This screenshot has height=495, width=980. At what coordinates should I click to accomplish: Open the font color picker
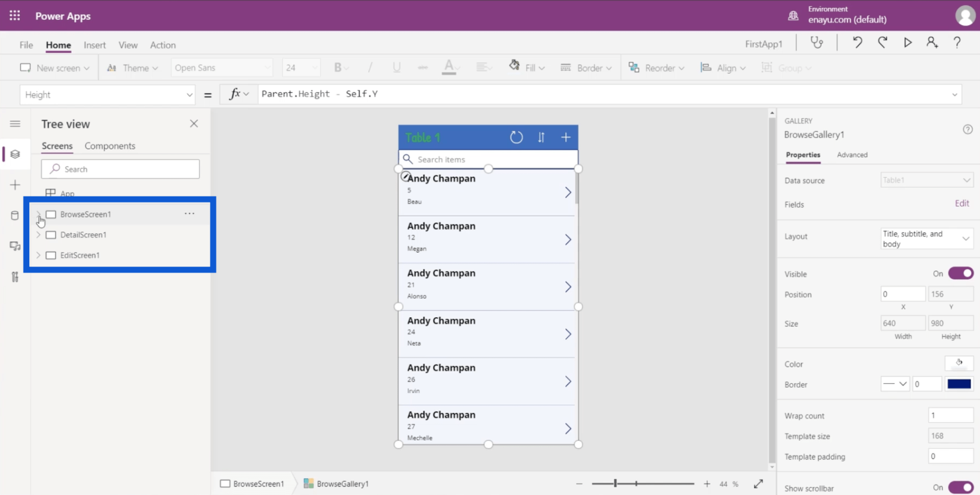pyautogui.click(x=449, y=68)
